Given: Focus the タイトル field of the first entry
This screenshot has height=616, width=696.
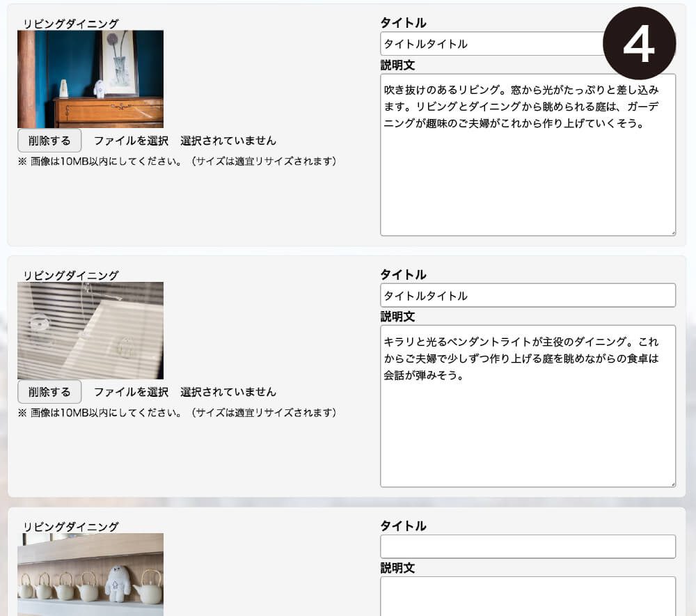Looking at the screenshot, I should click(487, 44).
